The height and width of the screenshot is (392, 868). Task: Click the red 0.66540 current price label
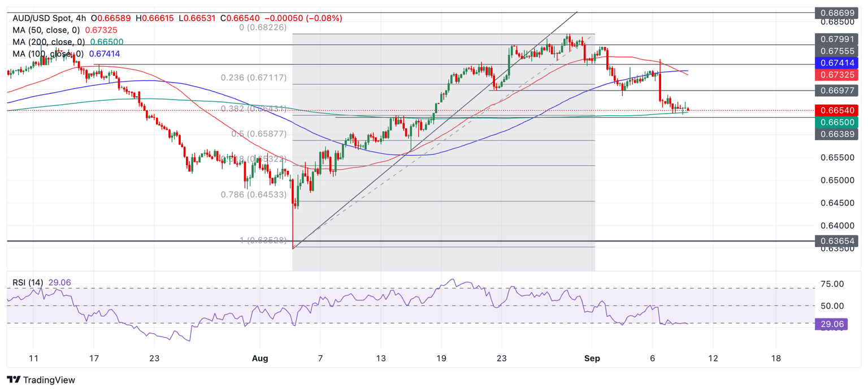point(836,111)
